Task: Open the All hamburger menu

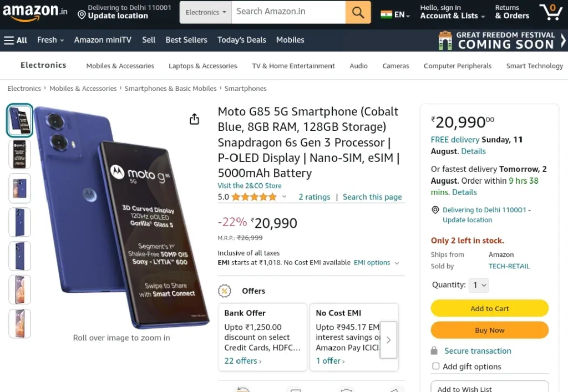Action: click(x=16, y=40)
